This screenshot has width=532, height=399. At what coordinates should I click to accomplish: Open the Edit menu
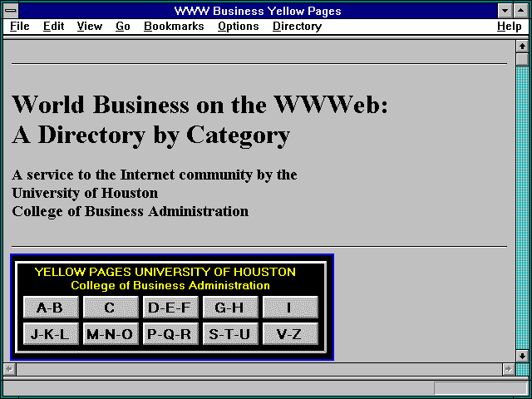[53, 27]
